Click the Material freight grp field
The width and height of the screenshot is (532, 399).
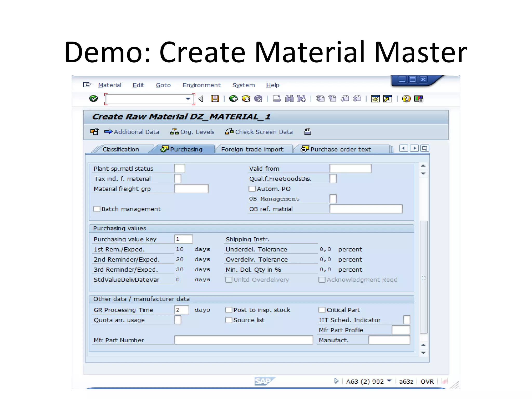coord(191,189)
